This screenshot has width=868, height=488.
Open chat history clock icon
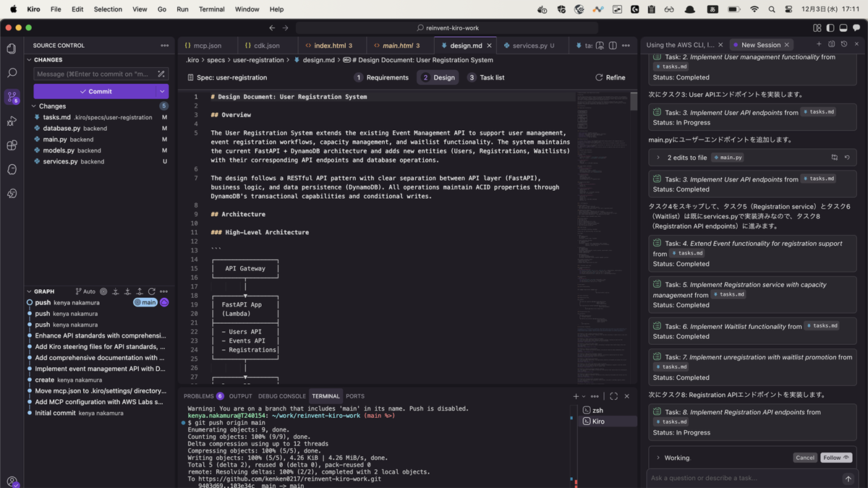click(x=844, y=44)
